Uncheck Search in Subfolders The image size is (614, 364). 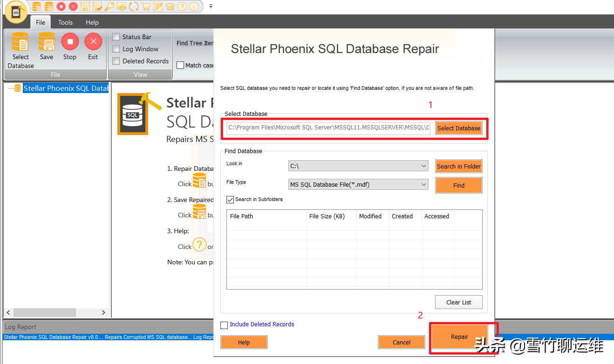pos(230,200)
